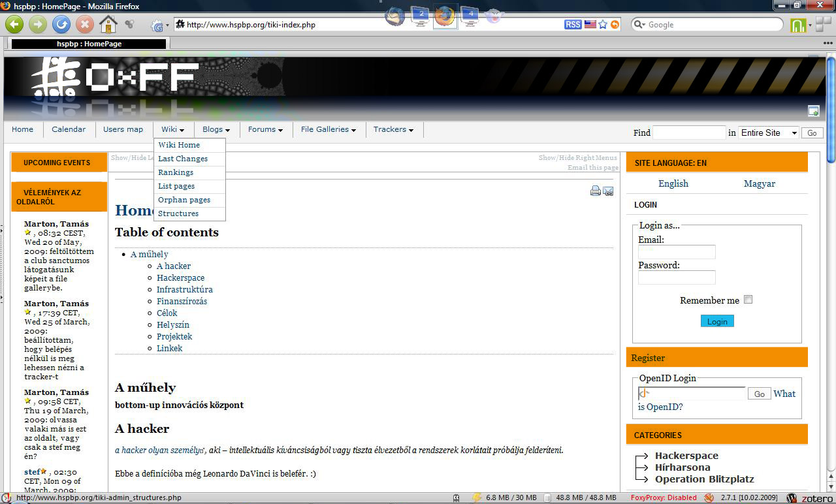This screenshot has width=836, height=504.
Task: Click FoxyProxy: Disabled in the status bar
Action: (664, 498)
